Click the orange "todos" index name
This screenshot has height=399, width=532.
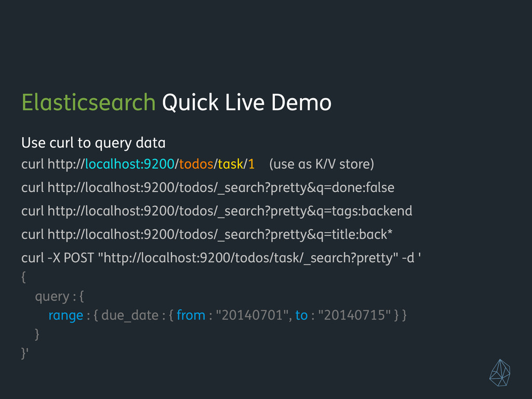(x=196, y=164)
